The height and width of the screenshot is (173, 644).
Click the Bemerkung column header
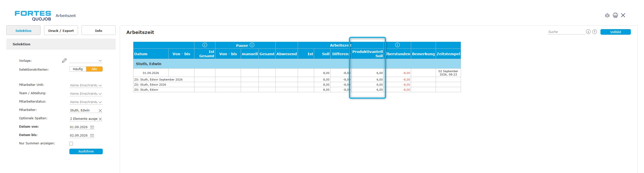click(x=423, y=54)
